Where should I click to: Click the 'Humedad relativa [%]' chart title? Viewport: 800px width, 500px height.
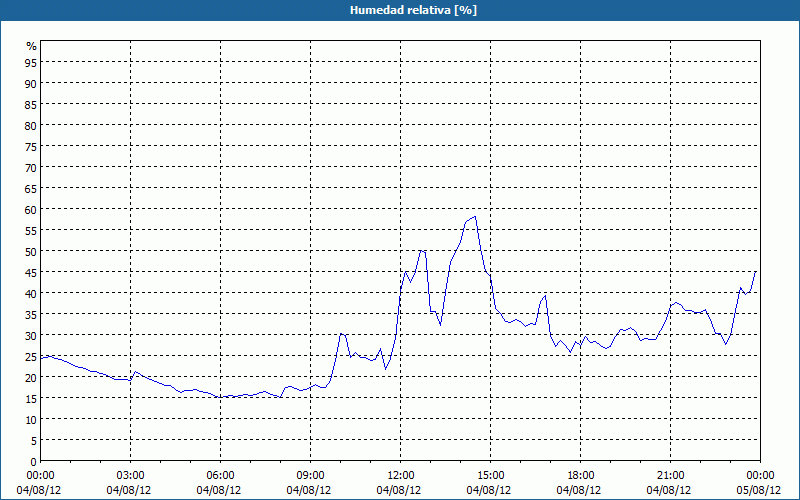click(413, 10)
